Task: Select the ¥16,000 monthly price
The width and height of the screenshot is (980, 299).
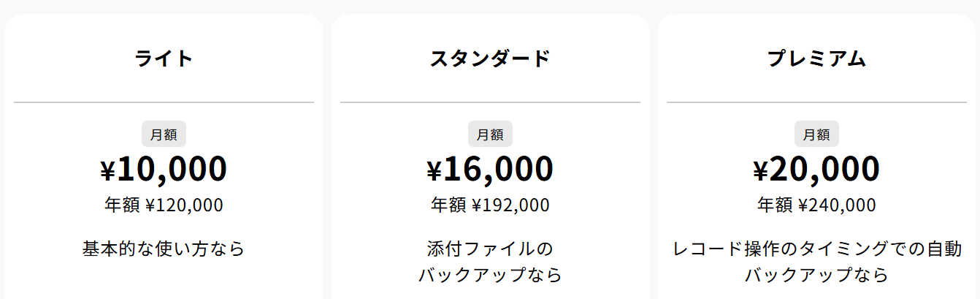Action: [x=490, y=169]
